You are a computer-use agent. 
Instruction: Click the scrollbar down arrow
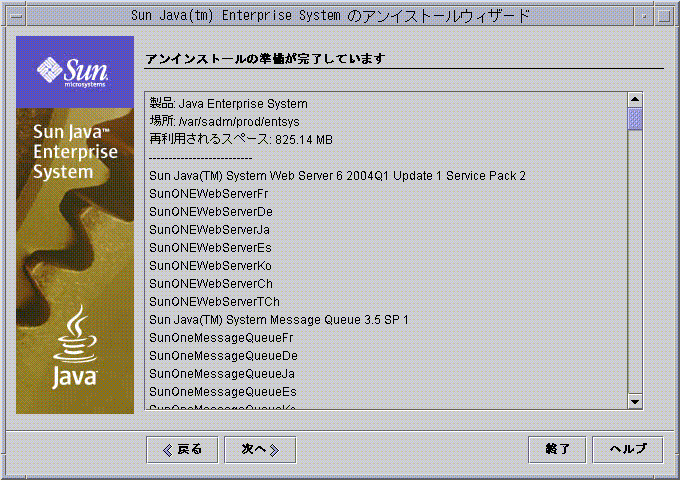coord(635,402)
